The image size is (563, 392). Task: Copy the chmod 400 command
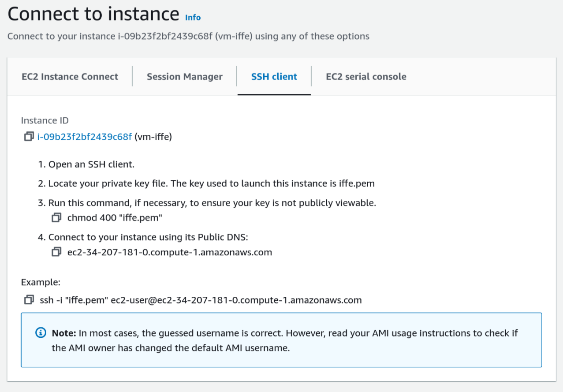(x=56, y=217)
